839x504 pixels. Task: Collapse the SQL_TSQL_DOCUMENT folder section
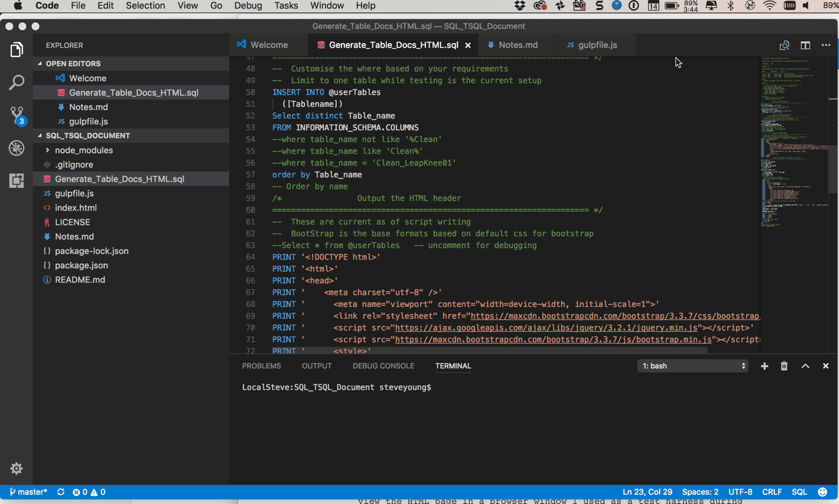(x=131, y=135)
